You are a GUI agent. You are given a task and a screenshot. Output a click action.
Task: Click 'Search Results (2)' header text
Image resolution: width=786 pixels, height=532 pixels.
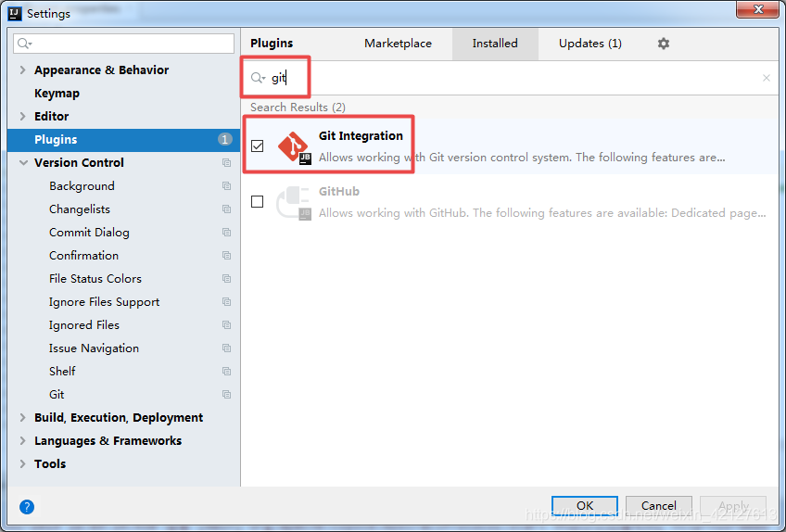tap(298, 108)
